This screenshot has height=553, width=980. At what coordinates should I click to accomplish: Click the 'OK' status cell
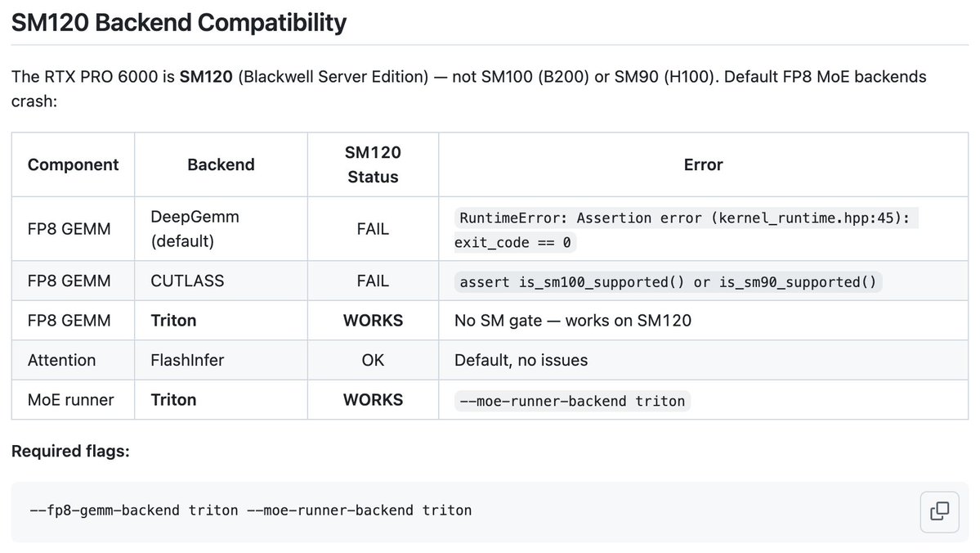373,360
